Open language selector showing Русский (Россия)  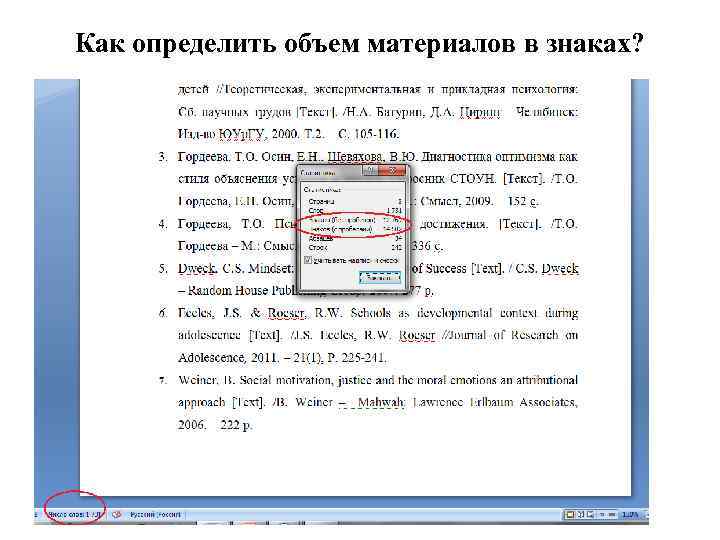click(x=155, y=515)
